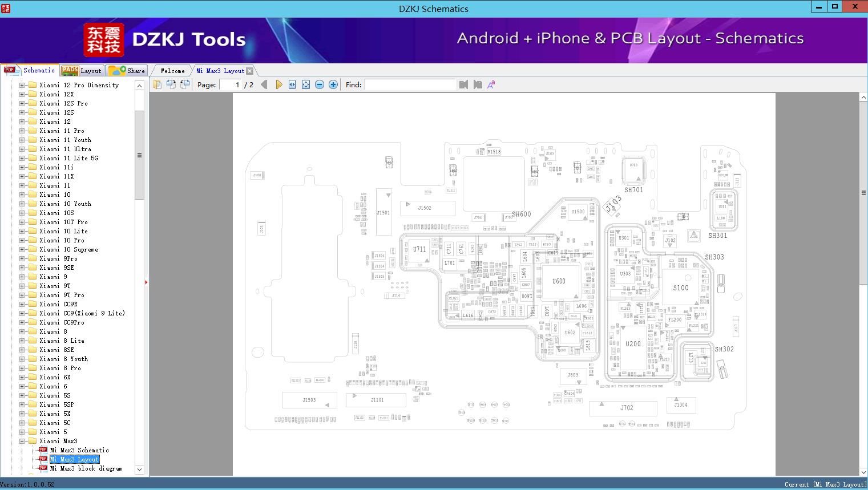Click the J1502 connector on the layout
The image size is (868, 490).
click(427, 208)
